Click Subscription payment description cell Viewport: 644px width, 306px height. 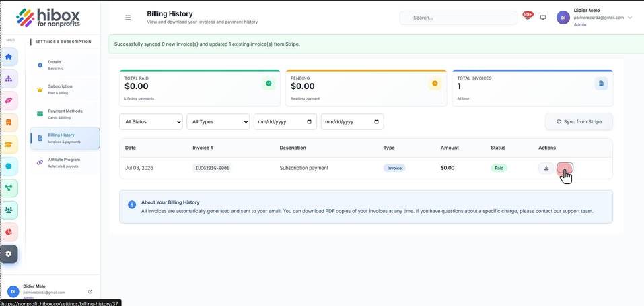(x=304, y=169)
